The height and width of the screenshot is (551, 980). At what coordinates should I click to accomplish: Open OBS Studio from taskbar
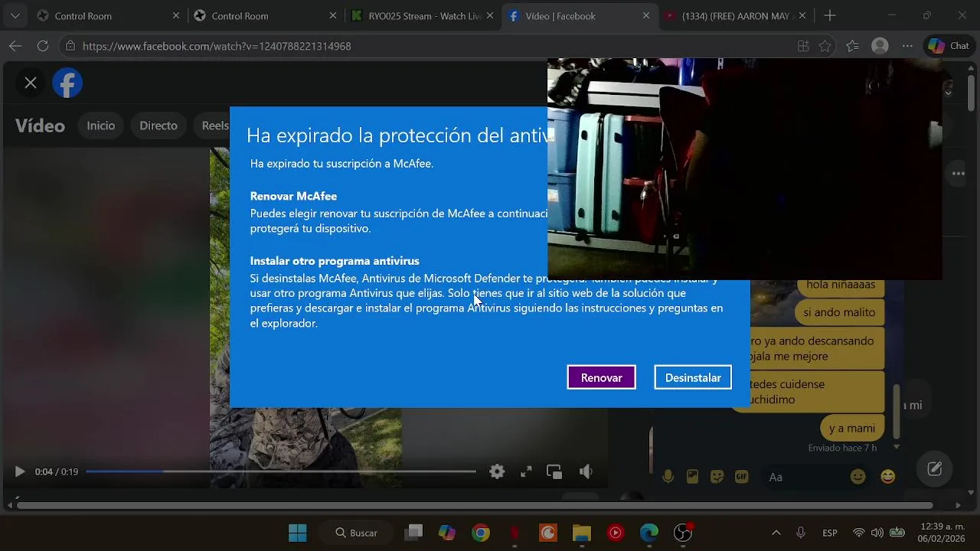coord(683,533)
